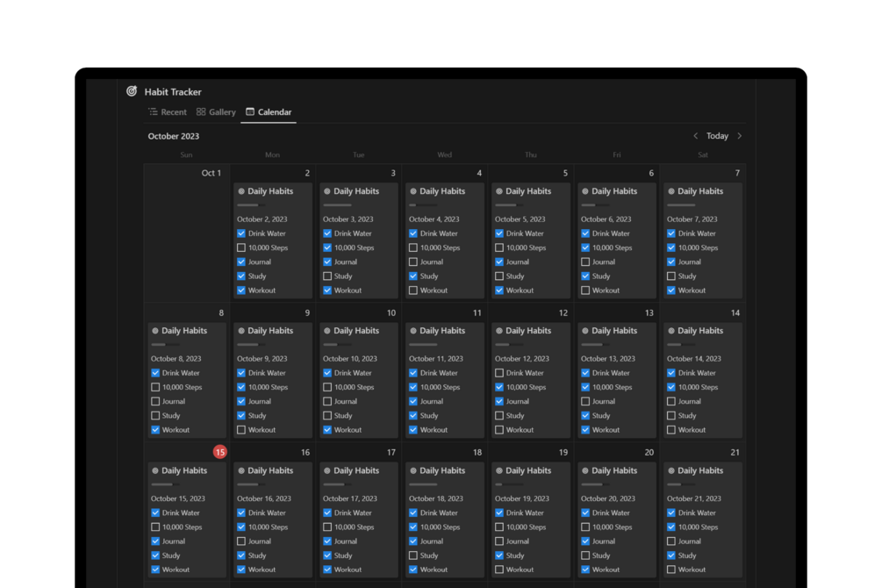This screenshot has width=882, height=588.
Task: Click status dot on October 16 Daily Habits
Action: click(241, 471)
